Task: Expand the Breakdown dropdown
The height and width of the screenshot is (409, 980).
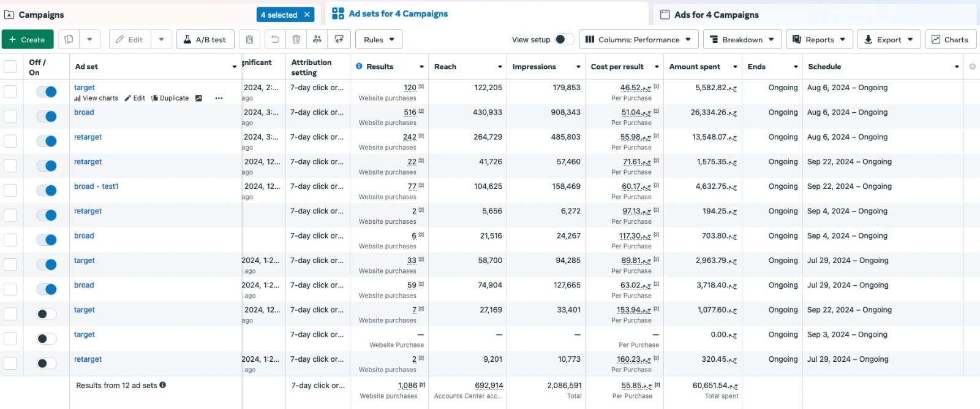Action: tap(742, 39)
